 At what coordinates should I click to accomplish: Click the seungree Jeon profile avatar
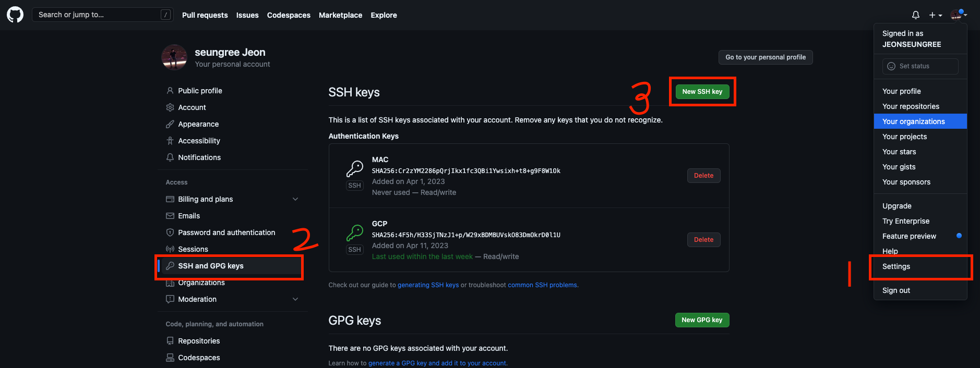(x=174, y=57)
